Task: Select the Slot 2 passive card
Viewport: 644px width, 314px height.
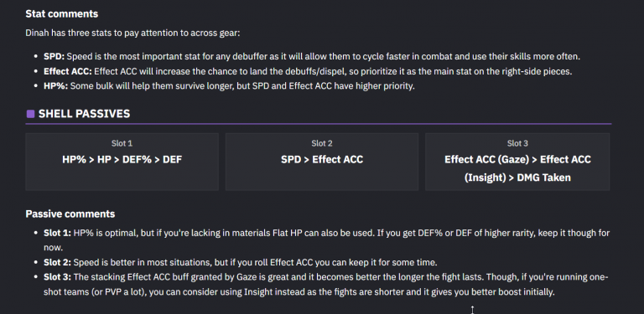Action: click(322, 162)
